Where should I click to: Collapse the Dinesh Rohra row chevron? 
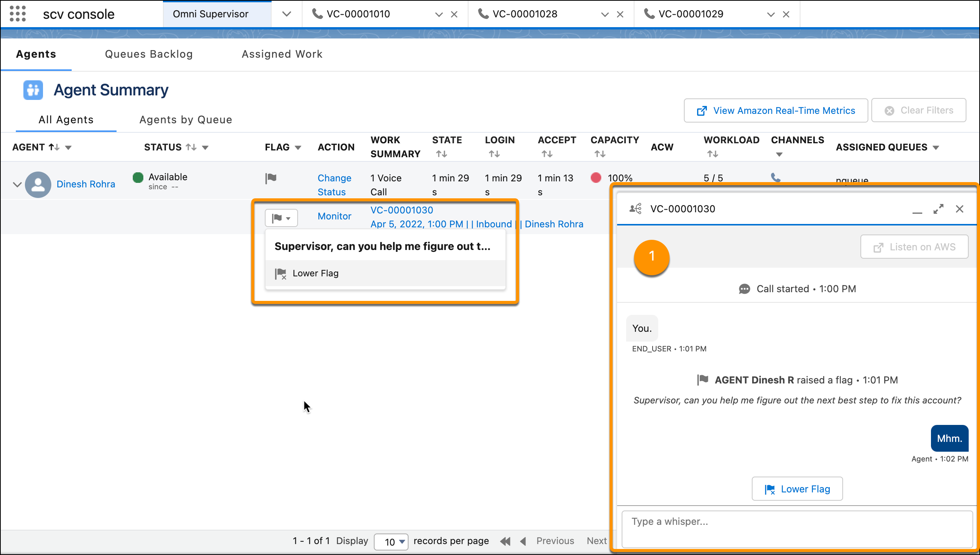17,184
